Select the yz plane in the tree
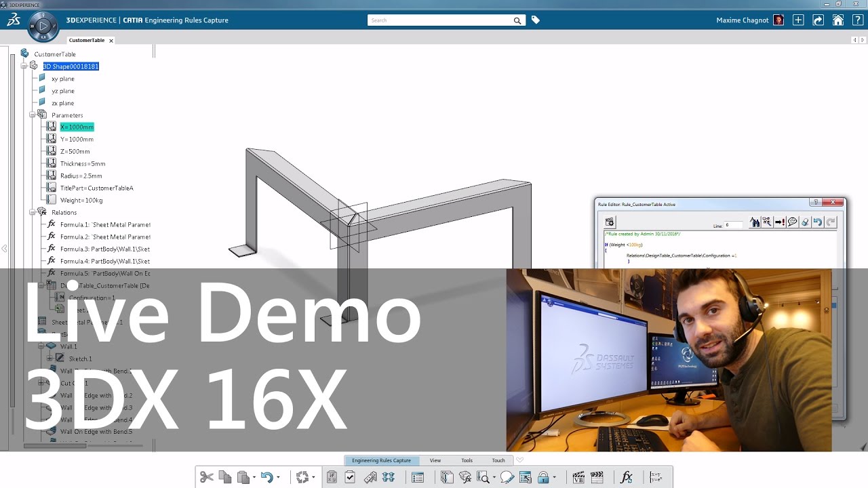This screenshot has height=488, width=868. click(x=63, y=91)
